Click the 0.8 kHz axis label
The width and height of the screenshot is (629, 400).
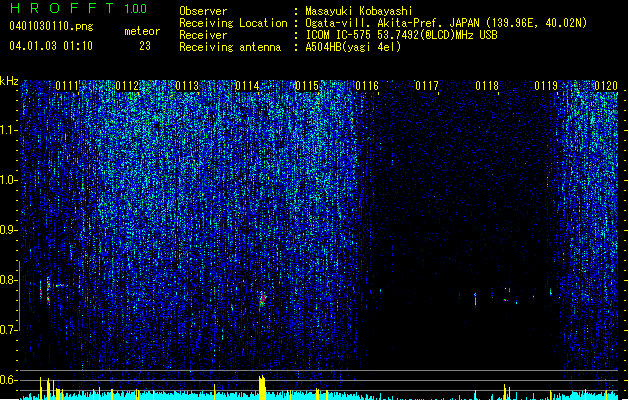pos(8,280)
